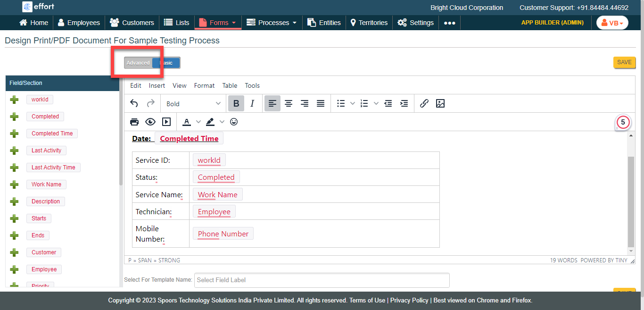Image resolution: width=644 pixels, height=310 pixels.
Task: Open the emoji picker icon
Action: point(234,122)
